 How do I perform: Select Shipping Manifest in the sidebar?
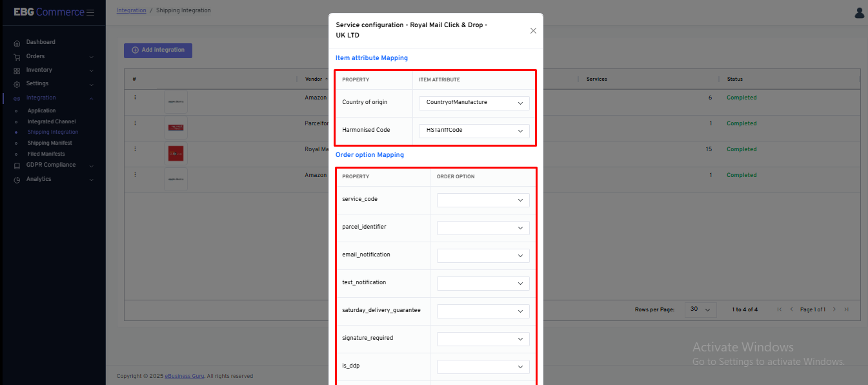50,143
